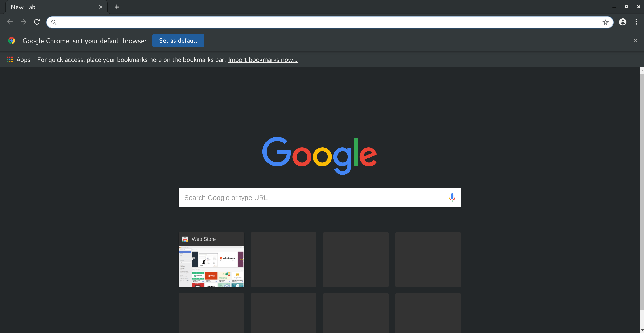This screenshot has width=644, height=333.
Task: Open the Chrome three-dot menu
Action: [x=636, y=22]
